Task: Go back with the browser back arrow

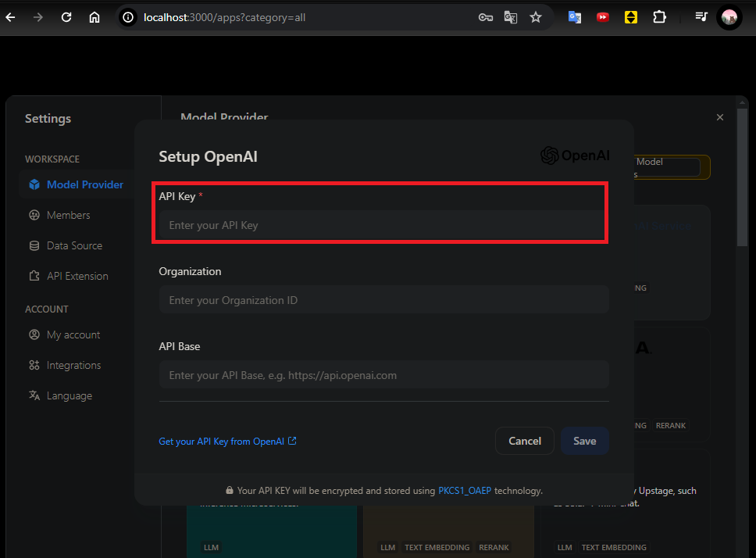Action: pos(11,17)
